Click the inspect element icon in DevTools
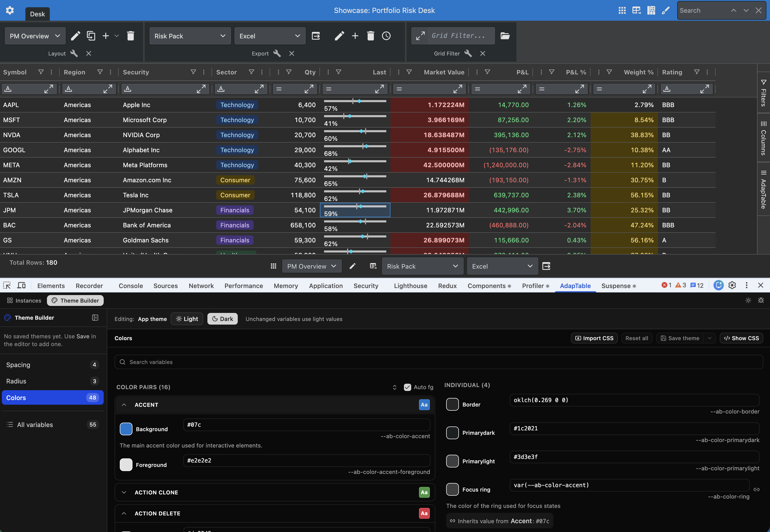770x532 pixels. click(7, 285)
